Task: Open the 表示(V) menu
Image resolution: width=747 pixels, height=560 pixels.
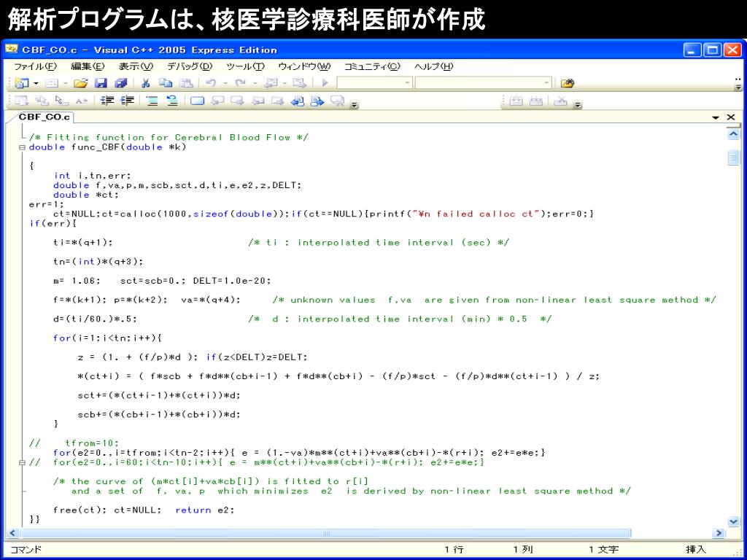Action: coord(136,66)
